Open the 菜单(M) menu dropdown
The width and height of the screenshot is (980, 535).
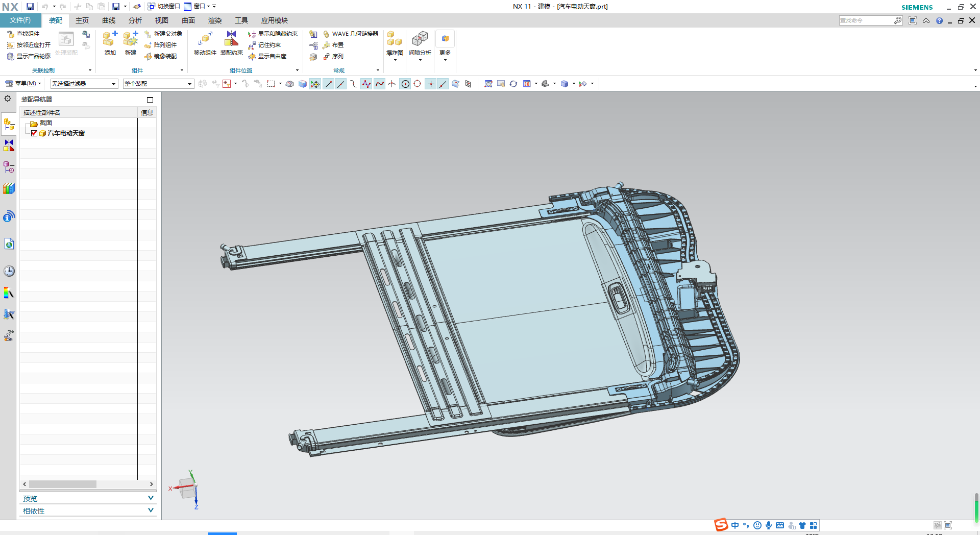23,83
